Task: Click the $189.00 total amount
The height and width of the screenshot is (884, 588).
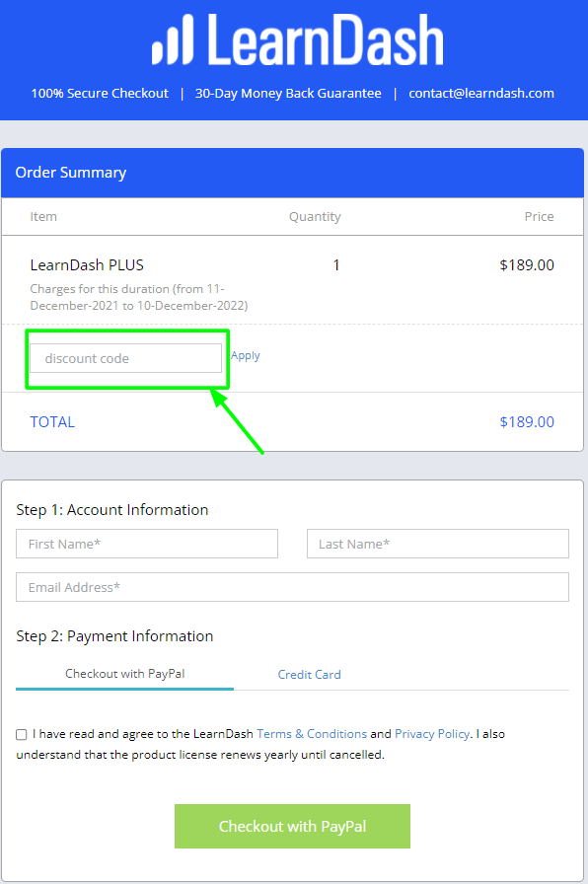Action: coord(527,421)
